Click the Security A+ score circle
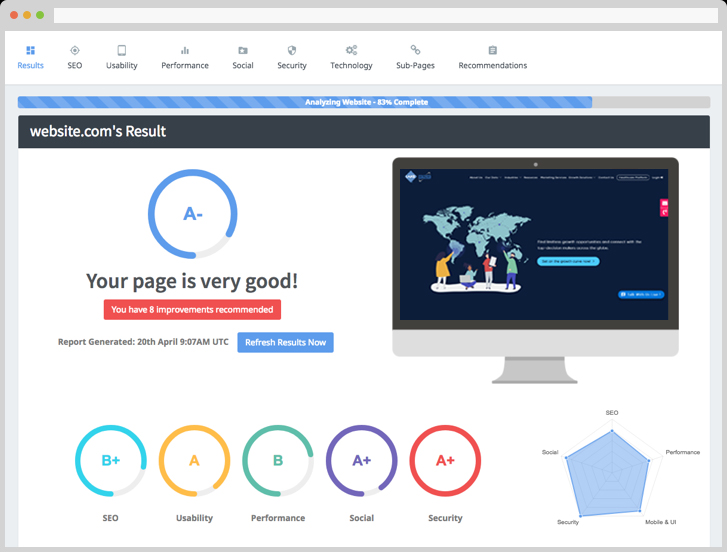 click(x=445, y=461)
